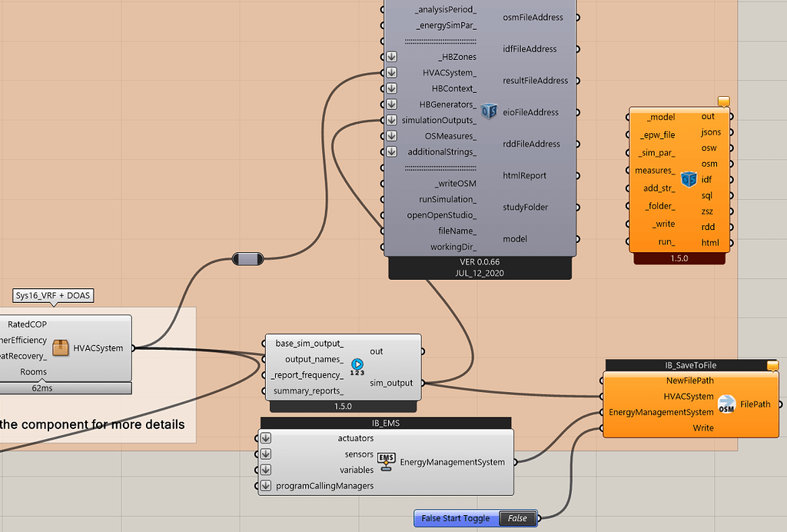Click the EMS icon on the EnergyManagementSystem component
The height and width of the screenshot is (532, 787).
point(385,462)
